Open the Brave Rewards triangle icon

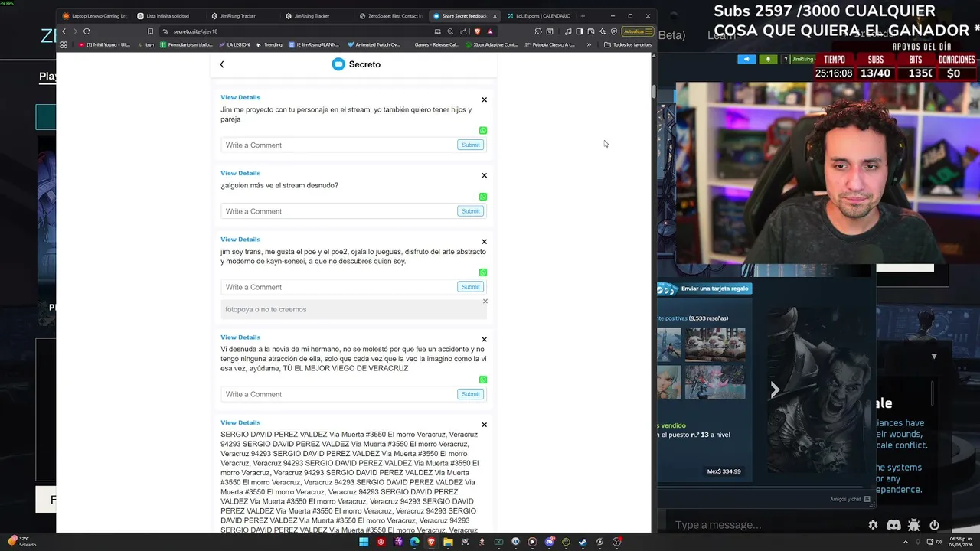click(490, 31)
